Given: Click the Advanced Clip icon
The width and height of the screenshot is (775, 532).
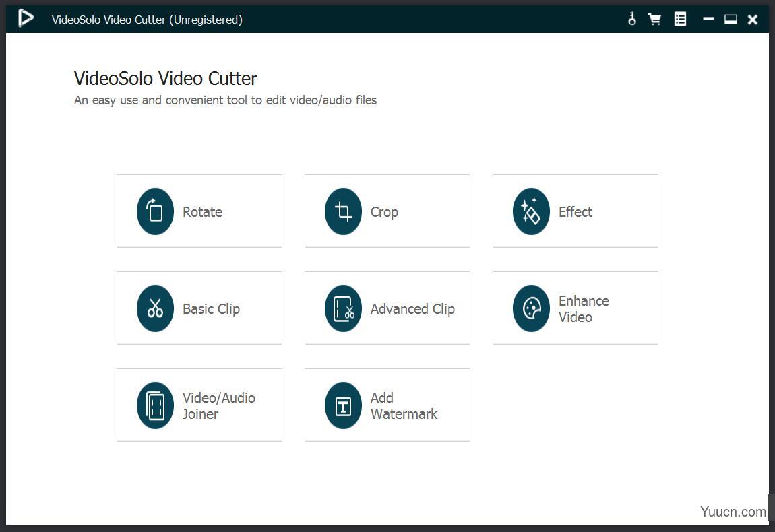Looking at the screenshot, I should pyautogui.click(x=343, y=308).
